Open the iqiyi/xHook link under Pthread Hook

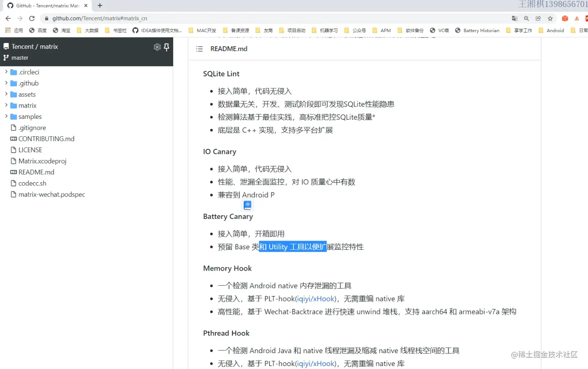pyautogui.click(x=316, y=364)
